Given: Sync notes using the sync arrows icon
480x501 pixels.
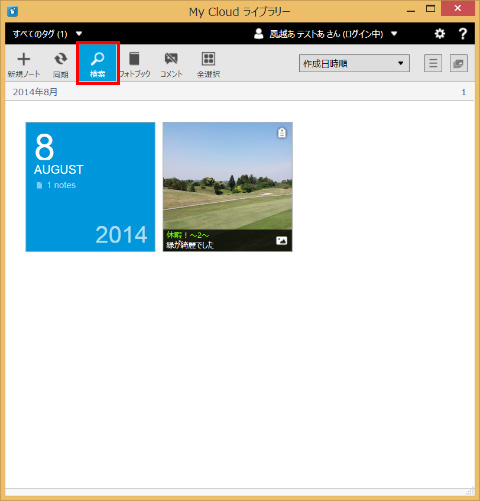Looking at the screenshot, I should 61,65.
